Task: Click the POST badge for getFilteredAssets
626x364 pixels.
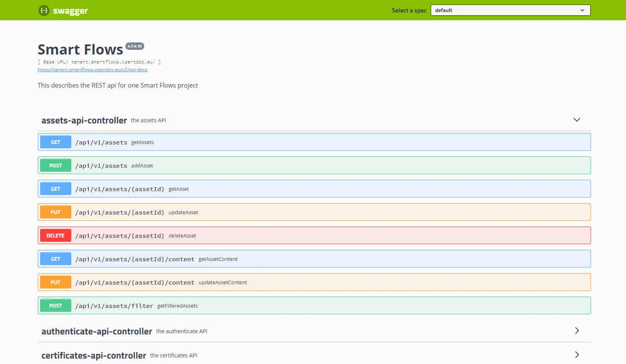Action: pos(55,306)
